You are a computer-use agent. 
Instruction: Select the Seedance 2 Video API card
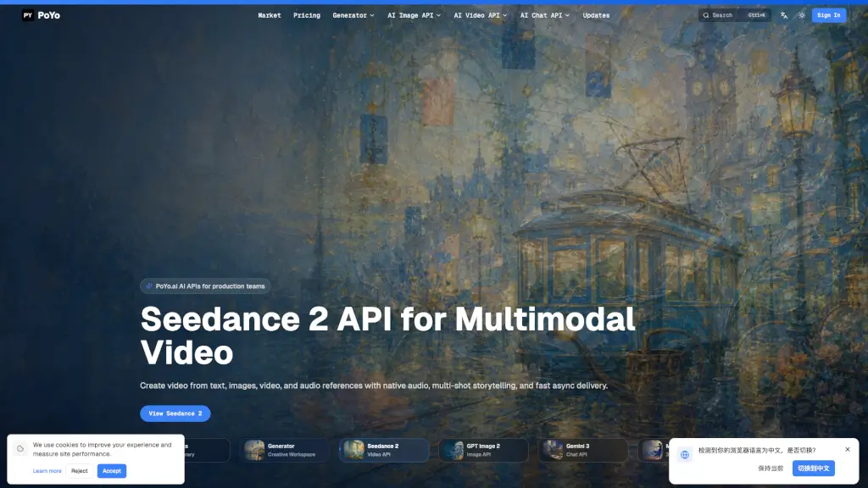384,451
